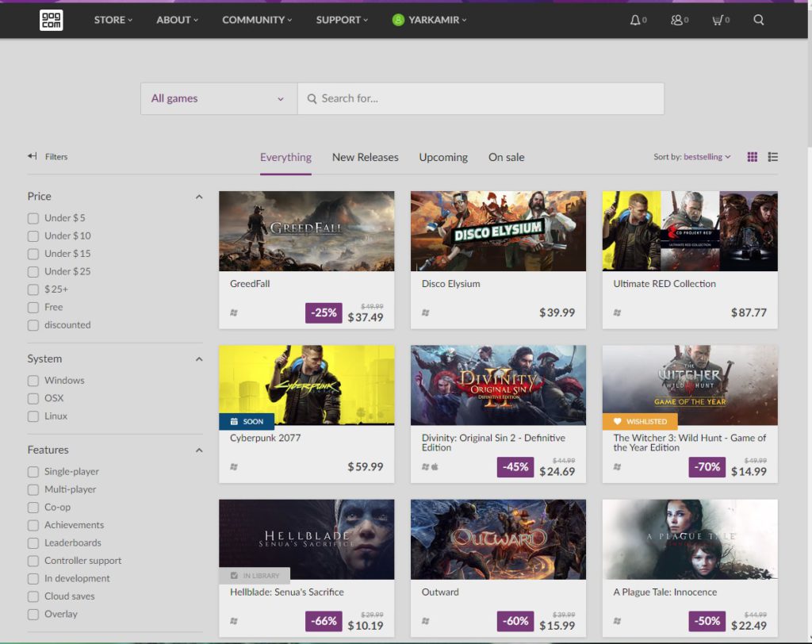Viewport: 812px width, 644px height.
Task: Enable the Windows system filter
Action: point(33,381)
